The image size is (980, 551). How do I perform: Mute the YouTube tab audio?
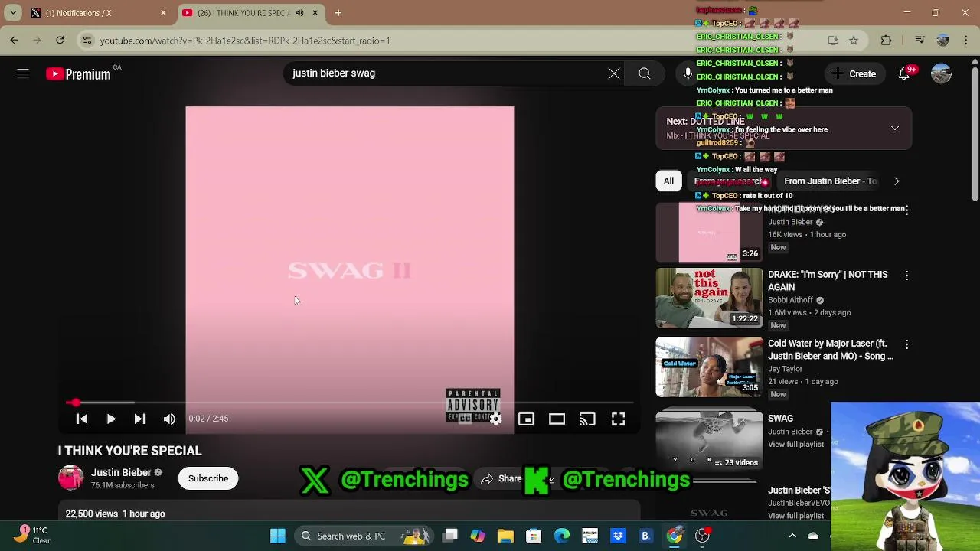pos(300,13)
